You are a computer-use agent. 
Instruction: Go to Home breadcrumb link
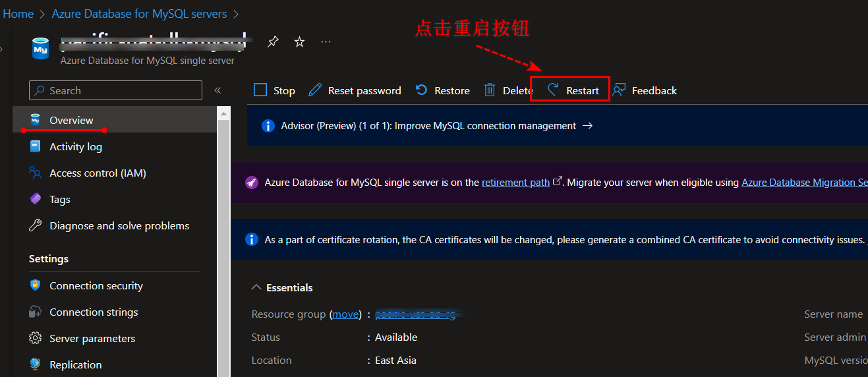click(x=18, y=13)
